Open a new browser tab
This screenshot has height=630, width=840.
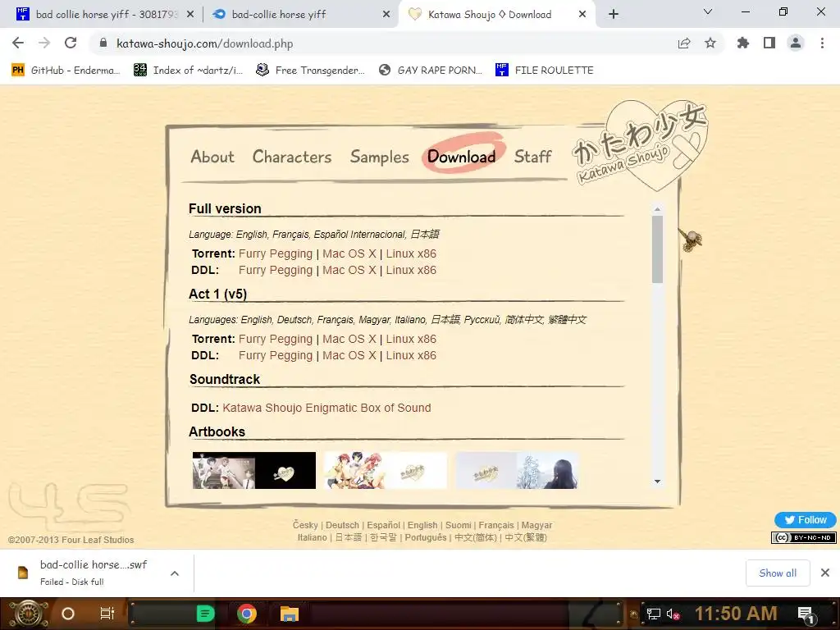(x=614, y=14)
